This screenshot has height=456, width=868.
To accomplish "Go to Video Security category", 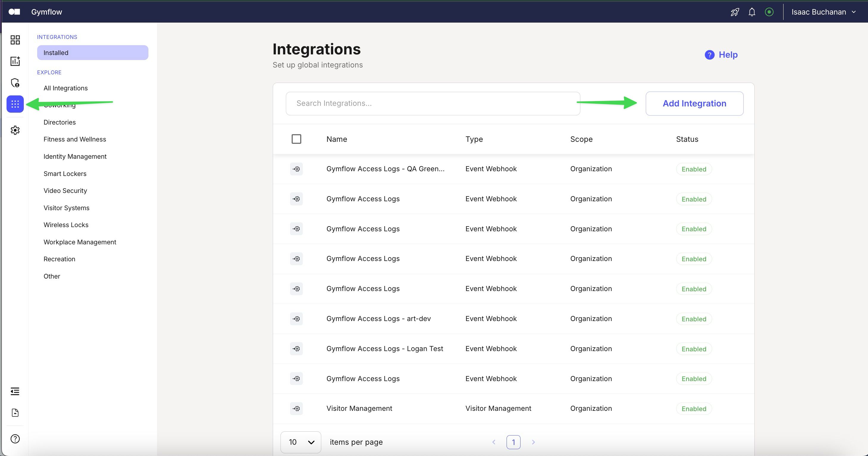I will tap(65, 191).
